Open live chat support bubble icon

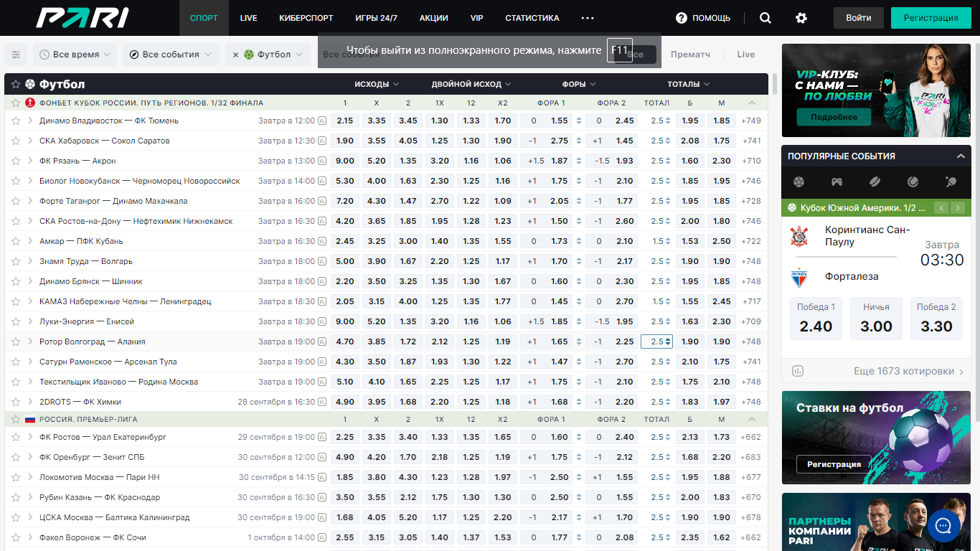tap(944, 527)
